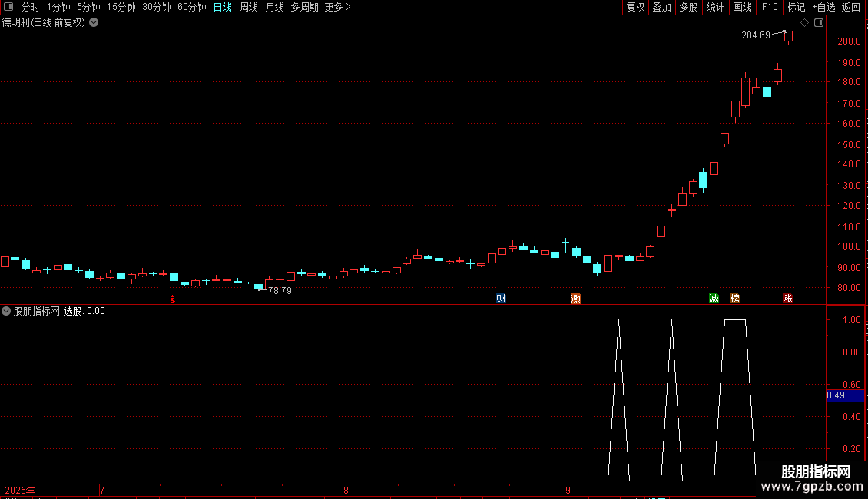Viewport: 868px width, 499px height.
Task: Expand the 股朋指标网 indicator dropdown
Action: pos(6,311)
